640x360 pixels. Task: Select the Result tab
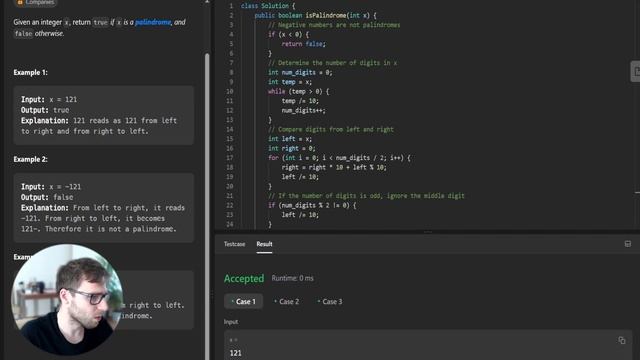(264, 244)
